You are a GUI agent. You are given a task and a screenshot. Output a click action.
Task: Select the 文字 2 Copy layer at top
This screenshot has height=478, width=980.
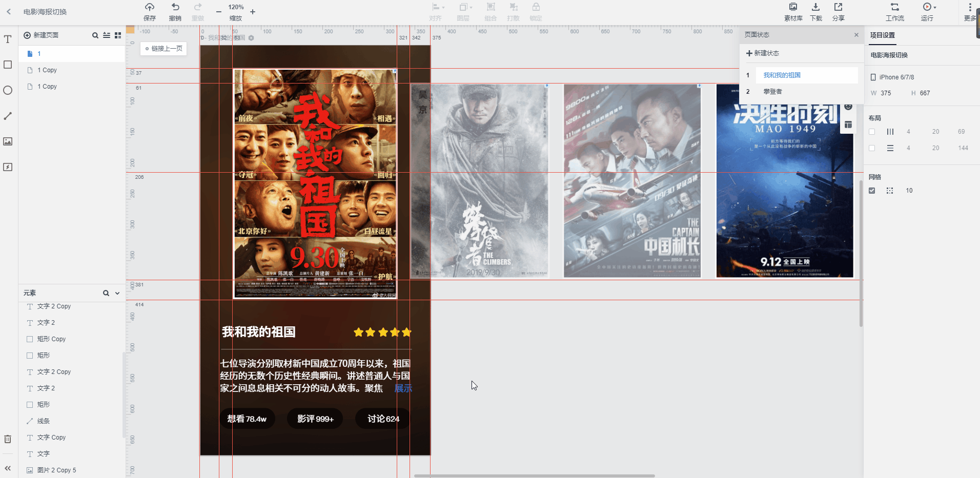tap(72, 306)
